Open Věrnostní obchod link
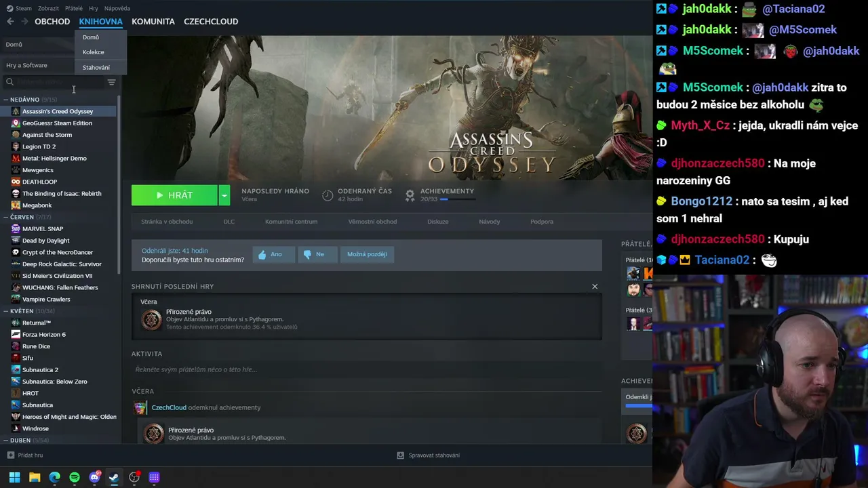Image resolution: width=868 pixels, height=488 pixels. 372,222
